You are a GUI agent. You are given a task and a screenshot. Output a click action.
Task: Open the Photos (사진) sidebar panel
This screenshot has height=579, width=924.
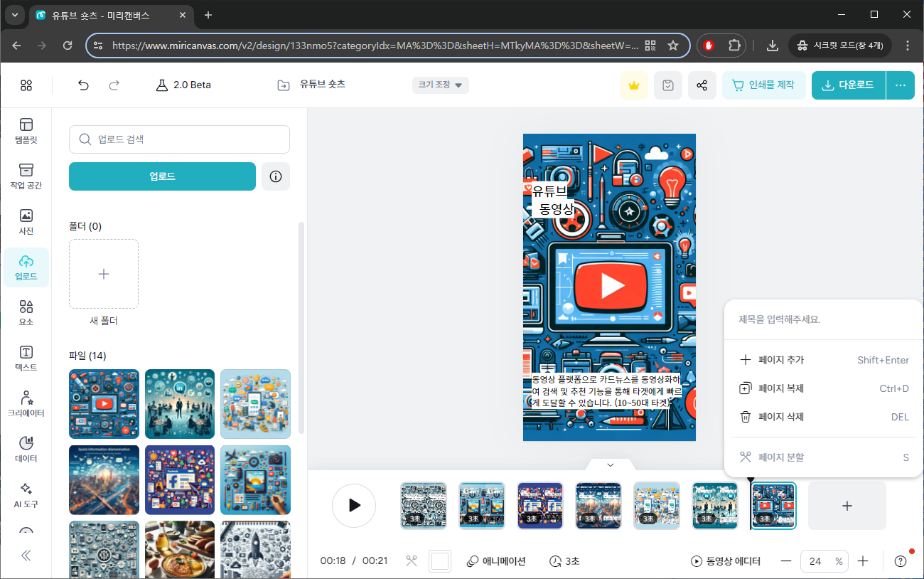click(26, 222)
